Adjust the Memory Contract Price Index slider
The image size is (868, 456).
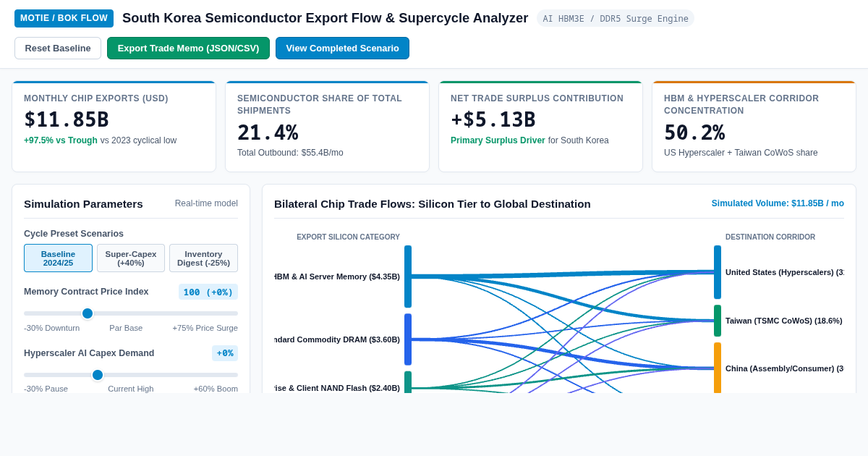click(x=131, y=313)
